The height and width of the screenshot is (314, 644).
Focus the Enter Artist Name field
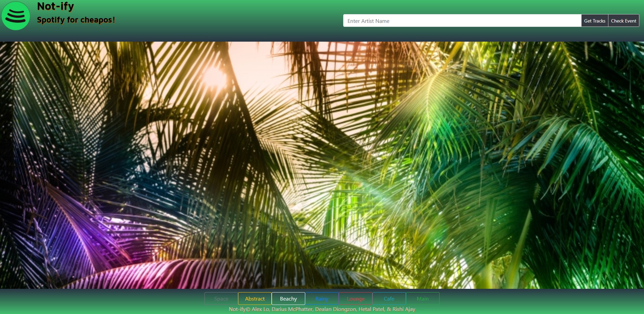tap(462, 21)
